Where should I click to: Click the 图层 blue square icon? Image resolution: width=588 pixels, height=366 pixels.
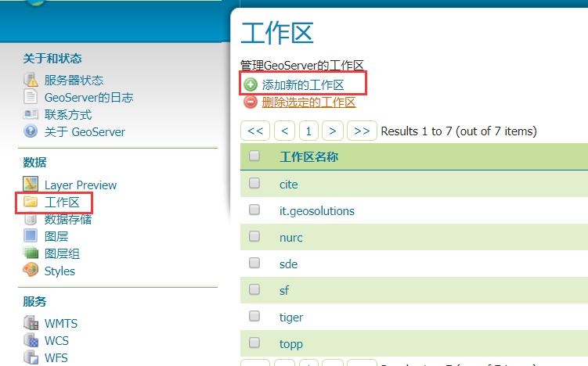tap(31, 236)
